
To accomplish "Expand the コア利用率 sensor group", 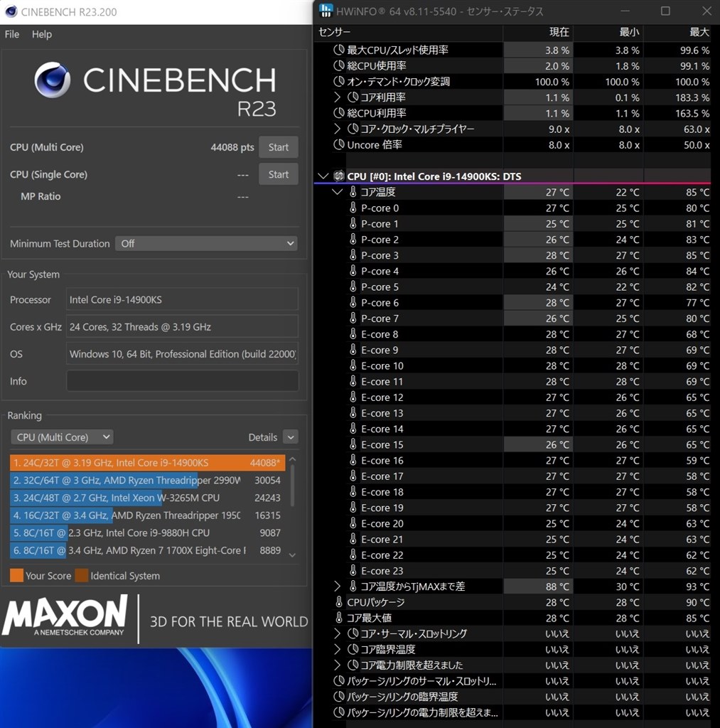I will coord(336,97).
